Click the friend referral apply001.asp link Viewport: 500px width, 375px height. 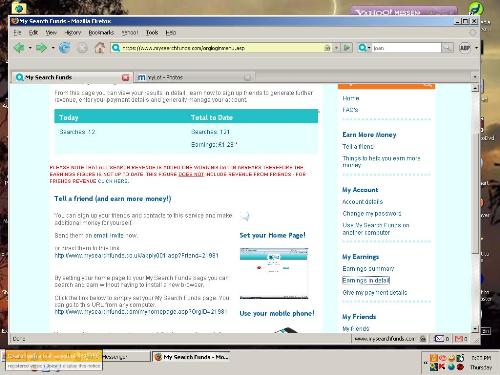pyautogui.click(x=136, y=256)
